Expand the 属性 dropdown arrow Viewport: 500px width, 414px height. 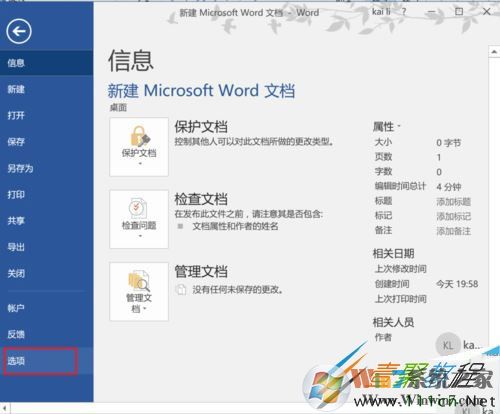click(x=399, y=127)
